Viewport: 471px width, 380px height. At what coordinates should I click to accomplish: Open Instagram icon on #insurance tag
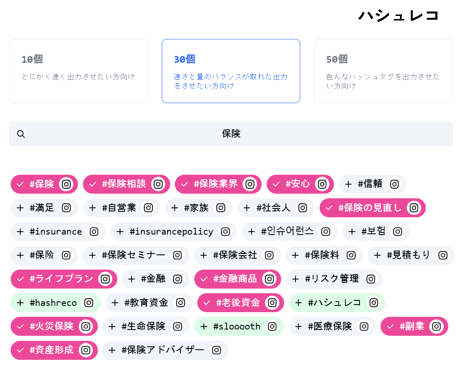(x=94, y=231)
